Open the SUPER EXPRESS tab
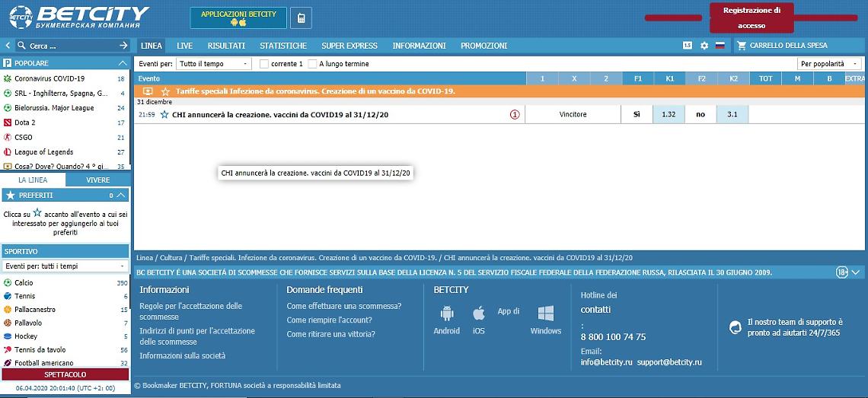The height and width of the screenshot is (398, 868). coord(349,46)
